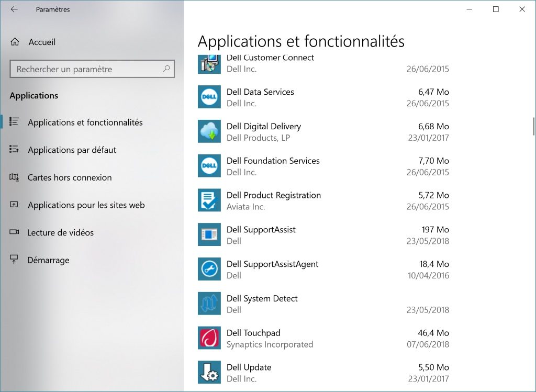536x392 pixels.
Task: Focus the Rechercher un paramètre search field
Action: [92, 69]
